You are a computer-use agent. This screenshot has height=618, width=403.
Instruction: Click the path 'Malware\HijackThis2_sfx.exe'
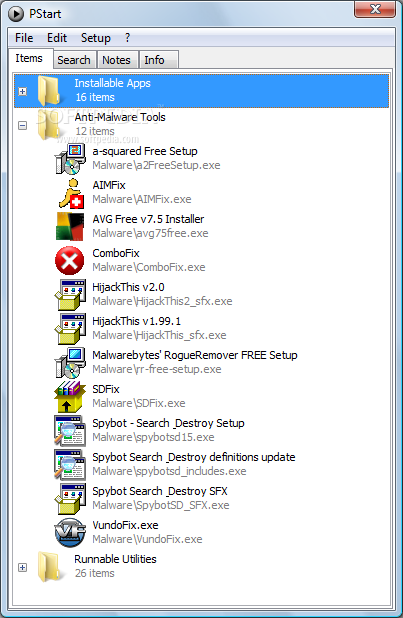click(162, 301)
